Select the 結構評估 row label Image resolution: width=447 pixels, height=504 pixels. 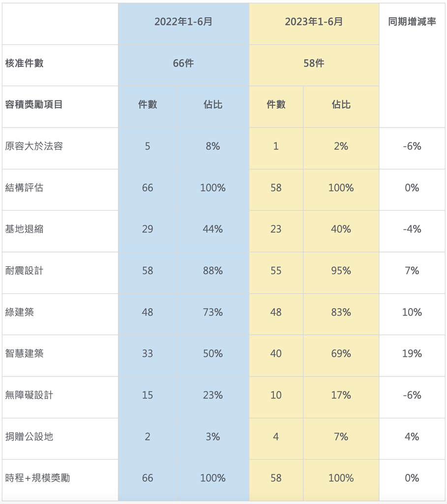pyautogui.click(x=25, y=188)
